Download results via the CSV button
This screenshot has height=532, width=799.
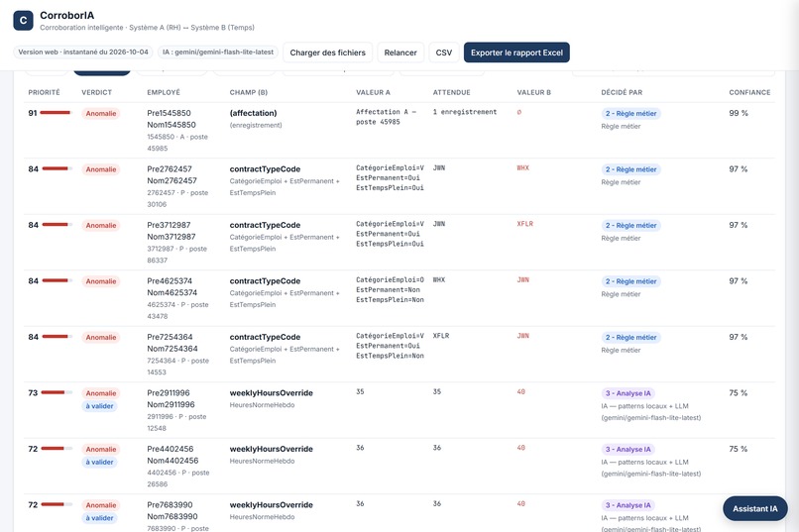coord(444,53)
